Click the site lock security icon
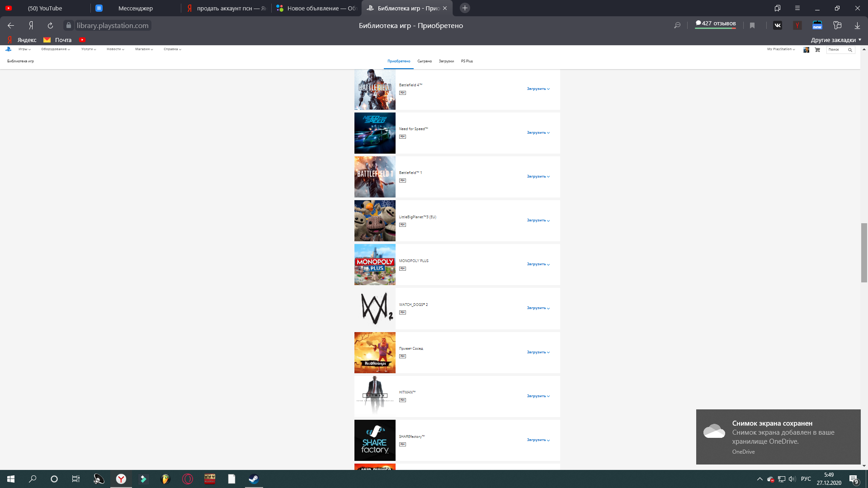The width and height of the screenshot is (868, 488). (x=69, y=25)
